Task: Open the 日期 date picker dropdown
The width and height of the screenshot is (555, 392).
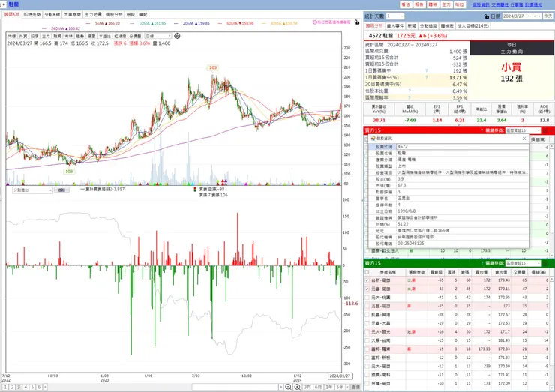Action: pyautogui.click(x=529, y=16)
